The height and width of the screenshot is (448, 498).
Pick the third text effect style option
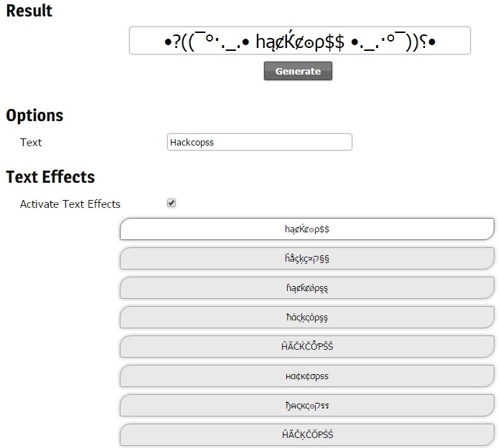tap(307, 288)
